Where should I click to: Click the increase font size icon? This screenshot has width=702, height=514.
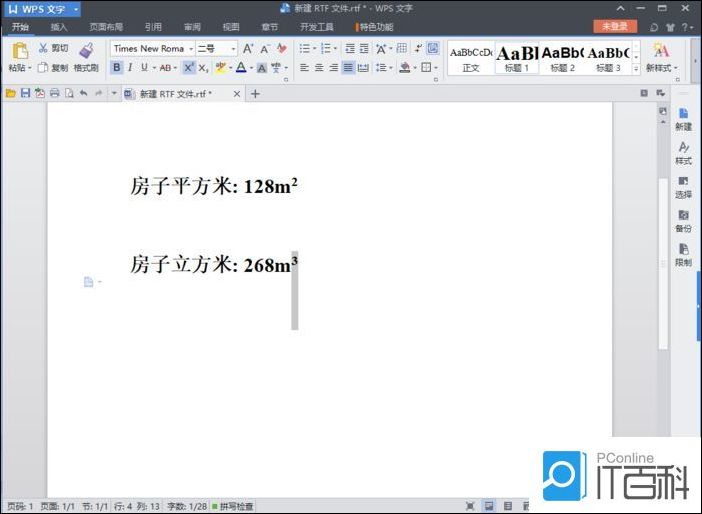point(248,48)
